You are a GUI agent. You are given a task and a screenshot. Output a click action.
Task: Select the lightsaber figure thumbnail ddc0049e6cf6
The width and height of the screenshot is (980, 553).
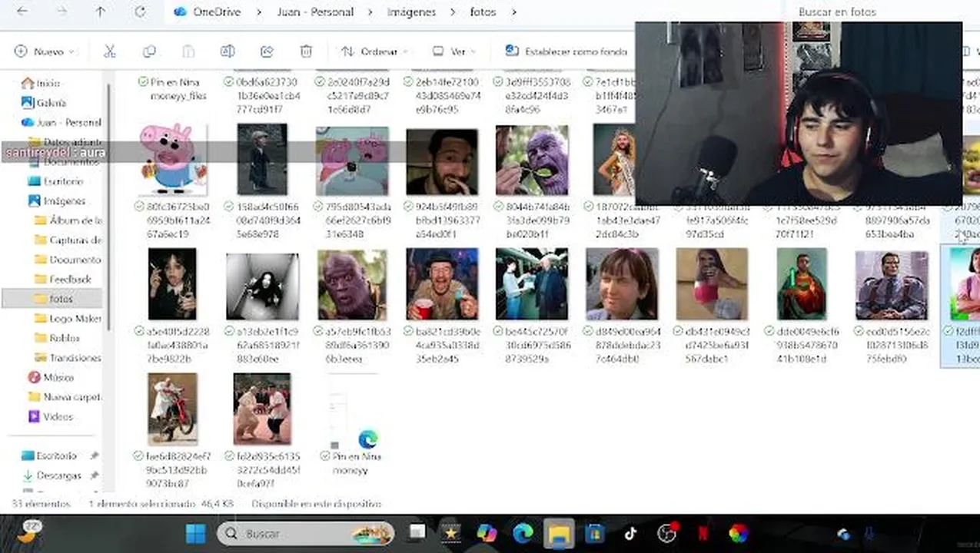point(802,283)
